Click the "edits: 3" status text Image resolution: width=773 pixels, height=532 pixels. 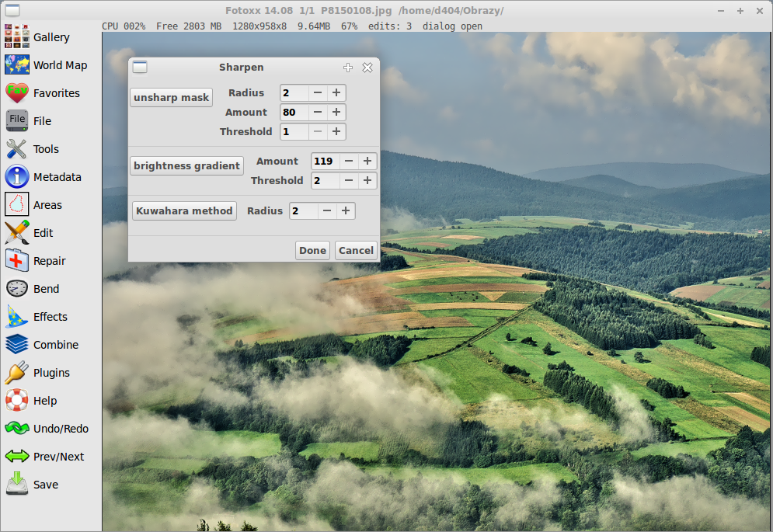[390, 26]
